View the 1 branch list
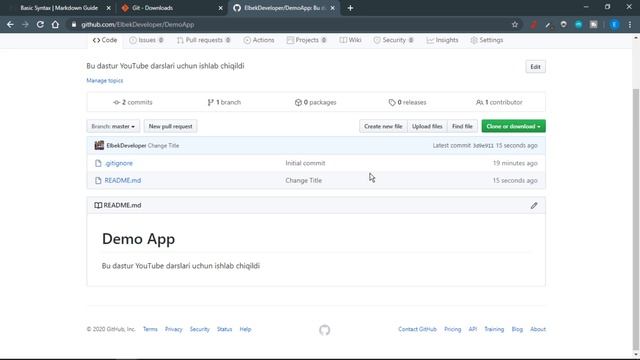Viewport: 640px width, 360px height. coord(224,102)
